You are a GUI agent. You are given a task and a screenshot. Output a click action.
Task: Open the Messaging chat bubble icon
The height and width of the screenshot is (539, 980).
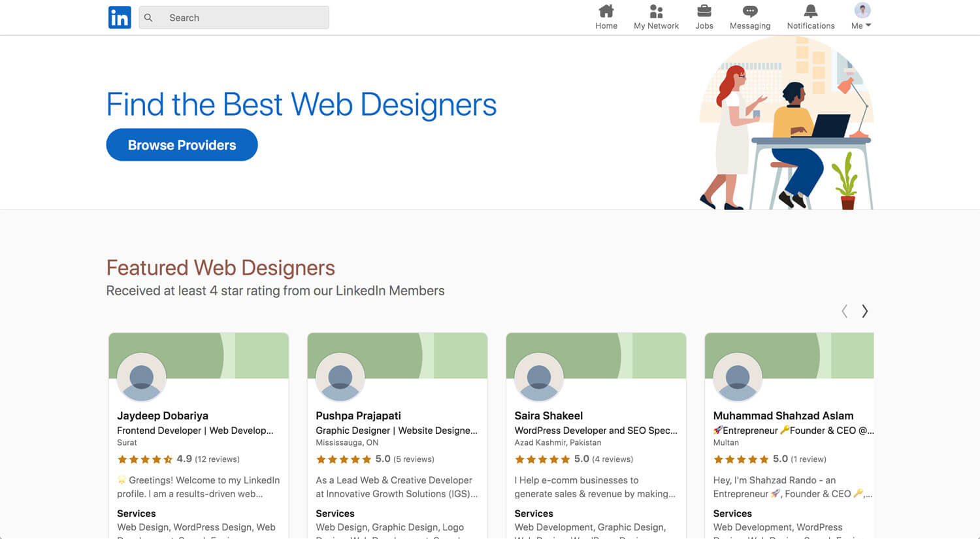[x=750, y=11]
